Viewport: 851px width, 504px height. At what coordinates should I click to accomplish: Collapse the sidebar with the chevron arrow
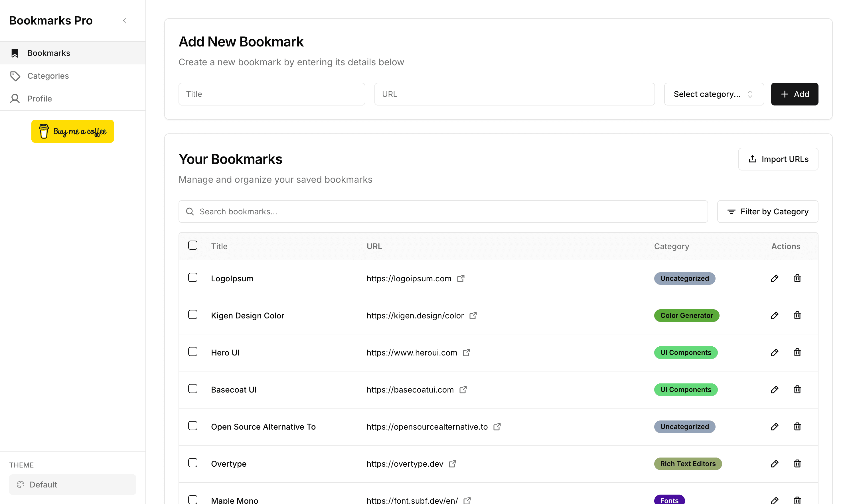point(125,21)
